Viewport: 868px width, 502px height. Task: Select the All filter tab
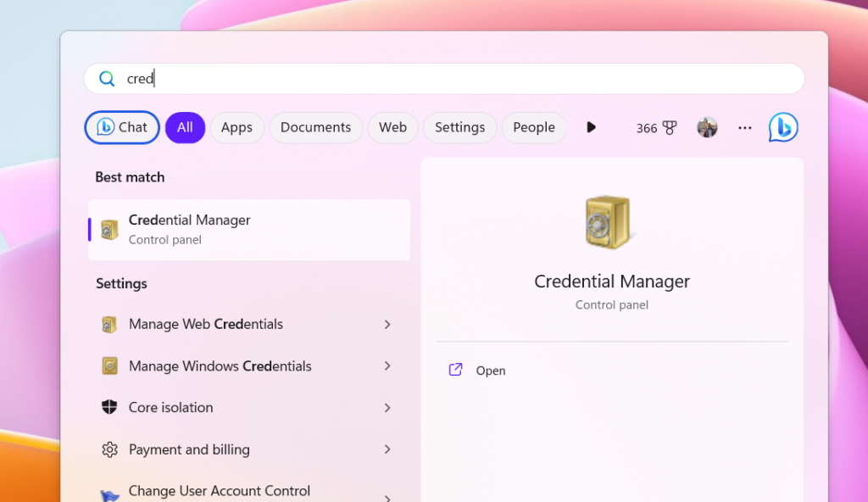pyautogui.click(x=185, y=127)
